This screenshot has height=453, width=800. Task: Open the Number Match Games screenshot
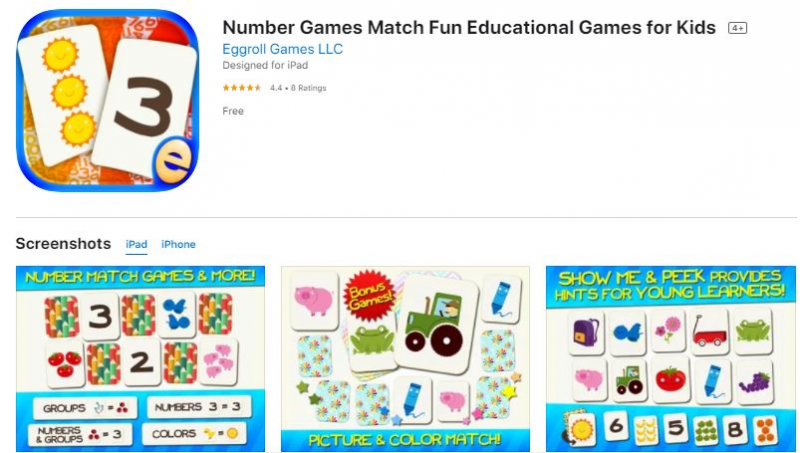click(x=140, y=359)
